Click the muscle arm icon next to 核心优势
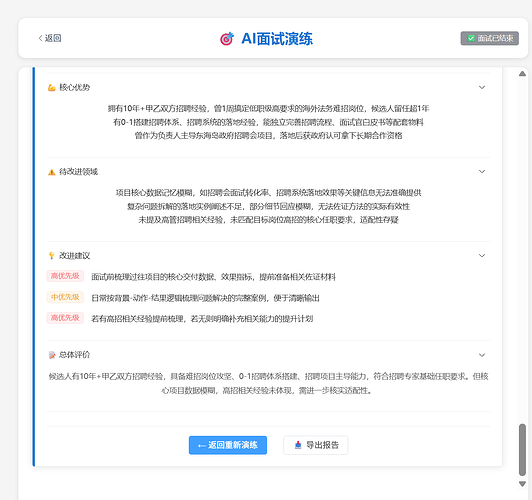The width and height of the screenshot is (532, 500). click(x=52, y=88)
